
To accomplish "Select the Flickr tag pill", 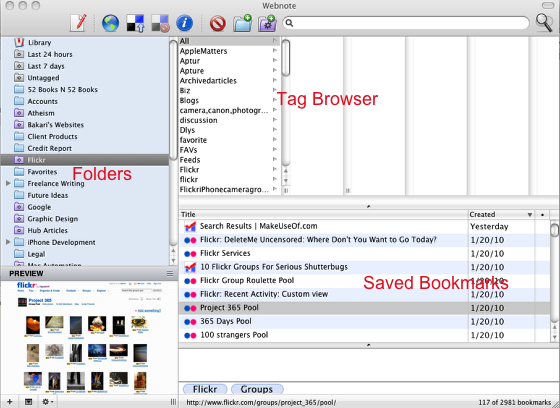I will pos(205,389).
